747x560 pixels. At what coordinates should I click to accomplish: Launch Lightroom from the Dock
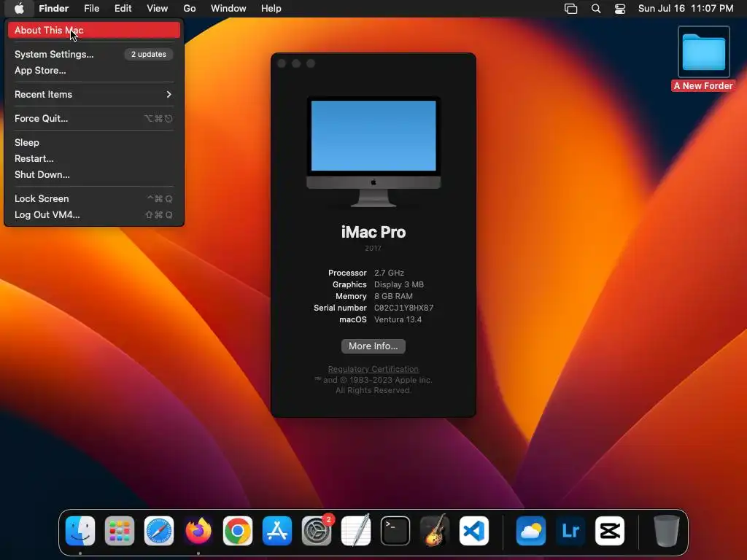point(570,531)
